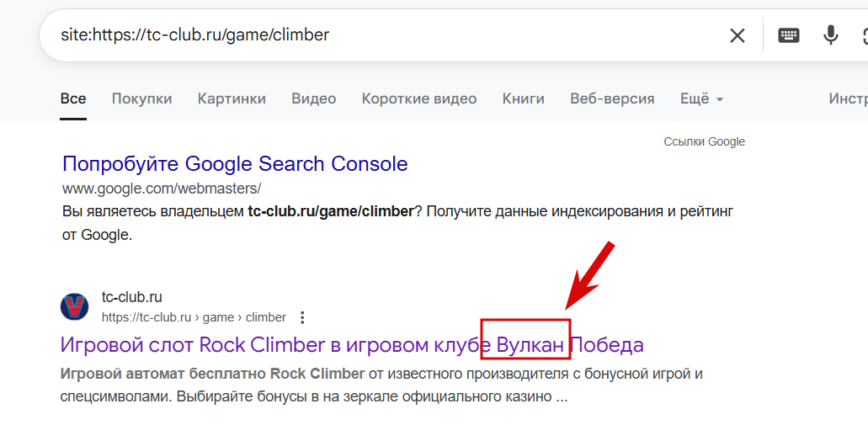
Task: Expand the Ещё dropdown menu
Action: (701, 98)
